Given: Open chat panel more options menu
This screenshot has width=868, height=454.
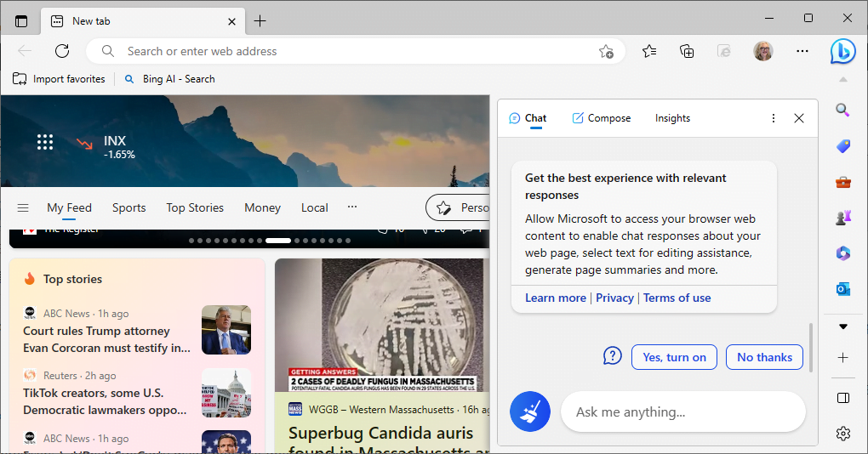Looking at the screenshot, I should (x=774, y=118).
